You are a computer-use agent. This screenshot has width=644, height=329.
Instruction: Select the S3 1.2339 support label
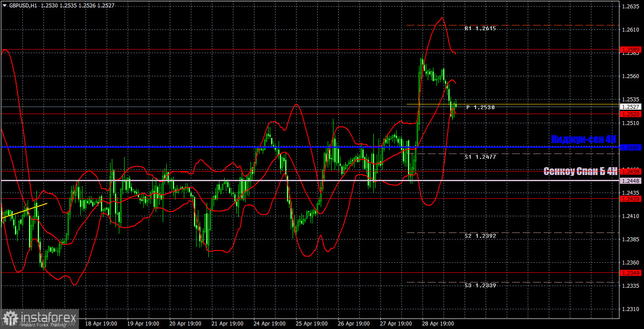pyautogui.click(x=480, y=285)
